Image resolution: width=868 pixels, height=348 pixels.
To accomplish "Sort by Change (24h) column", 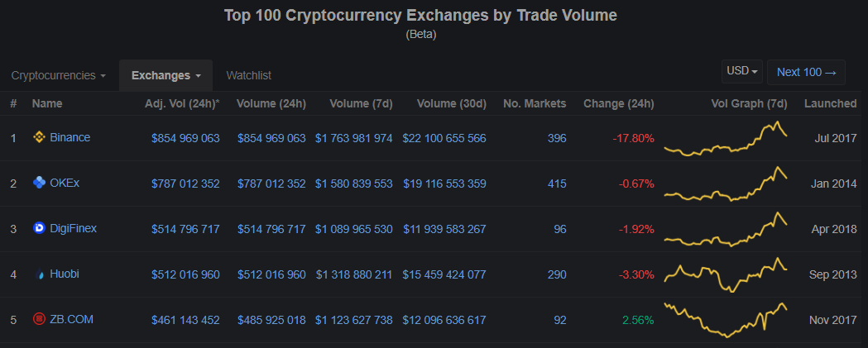I will 618,103.
